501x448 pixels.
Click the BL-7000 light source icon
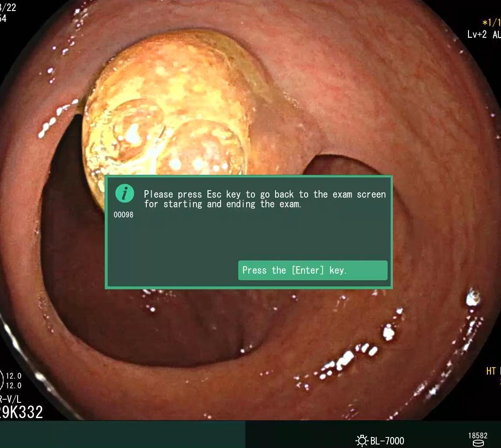coord(362,441)
